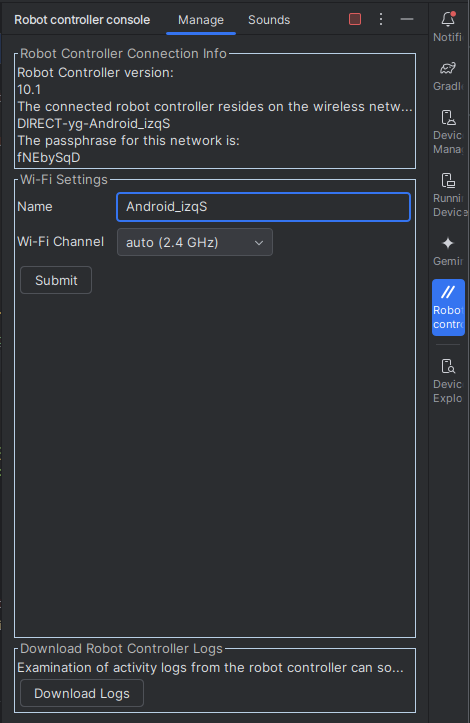Show the Running Devices panel

click(x=448, y=195)
